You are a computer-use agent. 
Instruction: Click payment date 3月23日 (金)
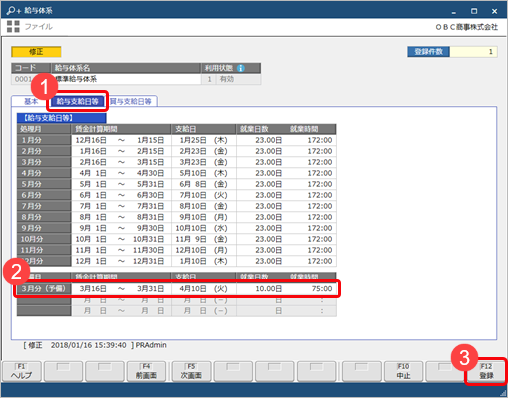coord(203,162)
